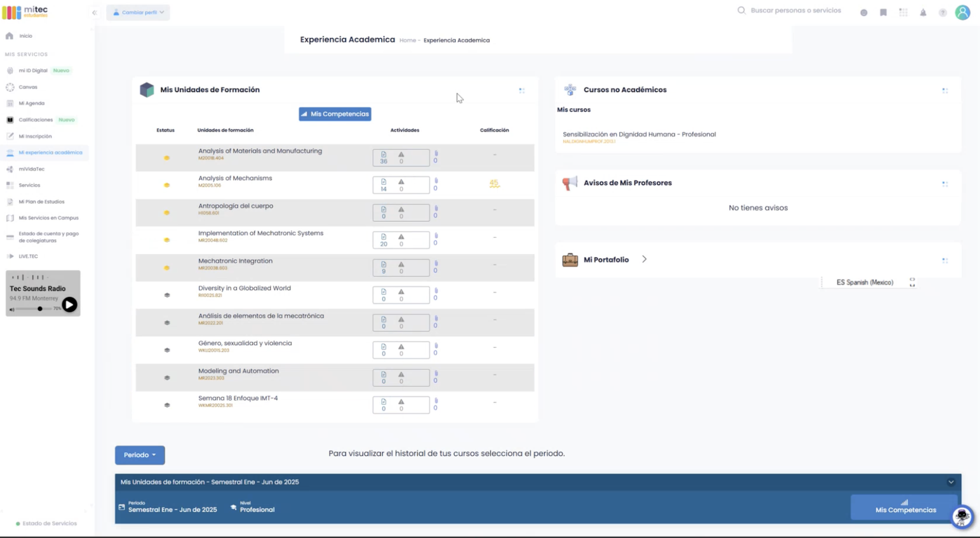This screenshot has height=538, width=980.
Task: Collapse the left sidebar with double-chevron icon
Action: pyautogui.click(x=95, y=13)
